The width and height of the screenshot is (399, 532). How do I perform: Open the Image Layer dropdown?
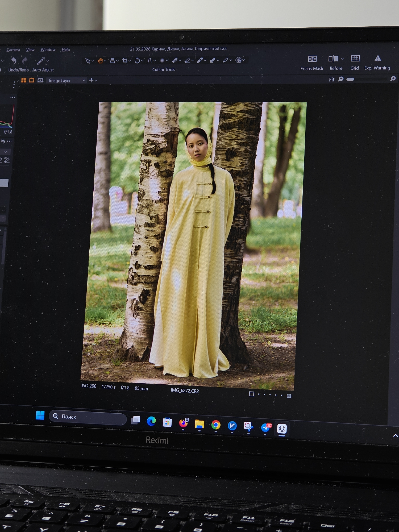66,80
